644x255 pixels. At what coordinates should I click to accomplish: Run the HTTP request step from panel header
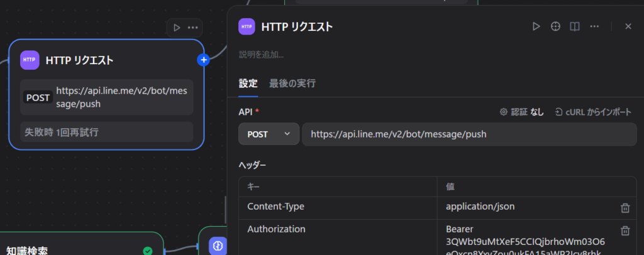[536, 26]
